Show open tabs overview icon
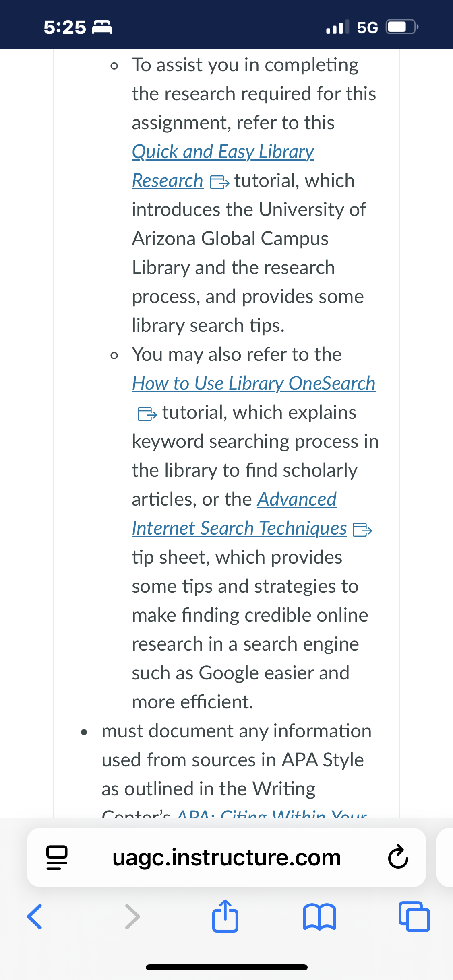 414,916
